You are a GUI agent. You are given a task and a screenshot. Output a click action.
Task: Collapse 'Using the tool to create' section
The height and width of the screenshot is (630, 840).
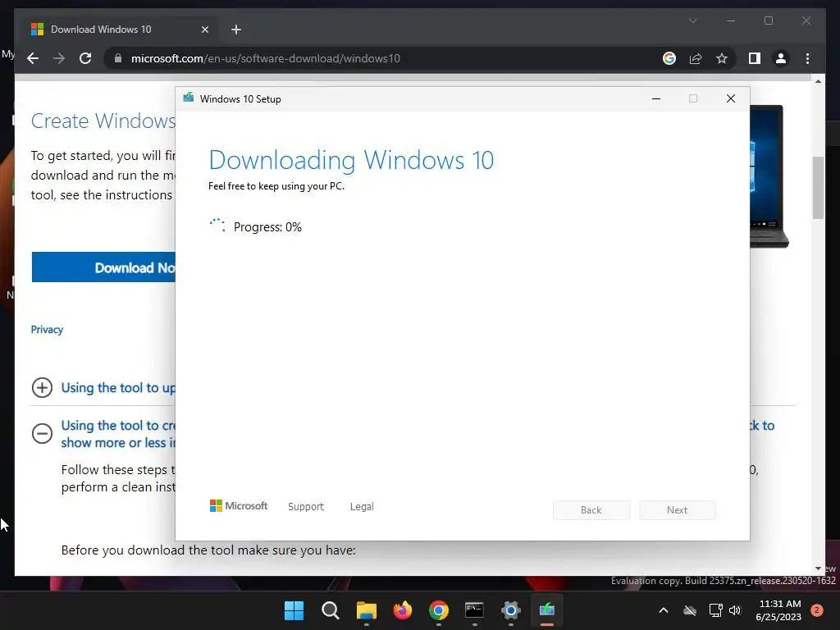pyautogui.click(x=42, y=433)
